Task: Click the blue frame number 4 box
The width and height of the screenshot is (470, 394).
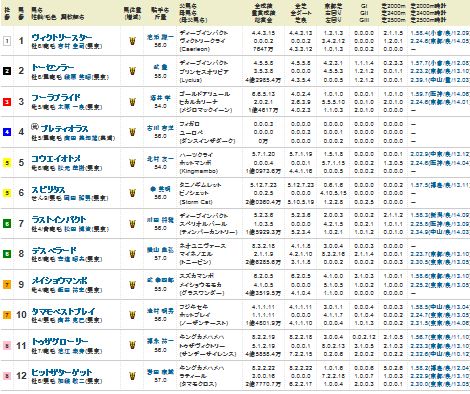Action: point(7,132)
